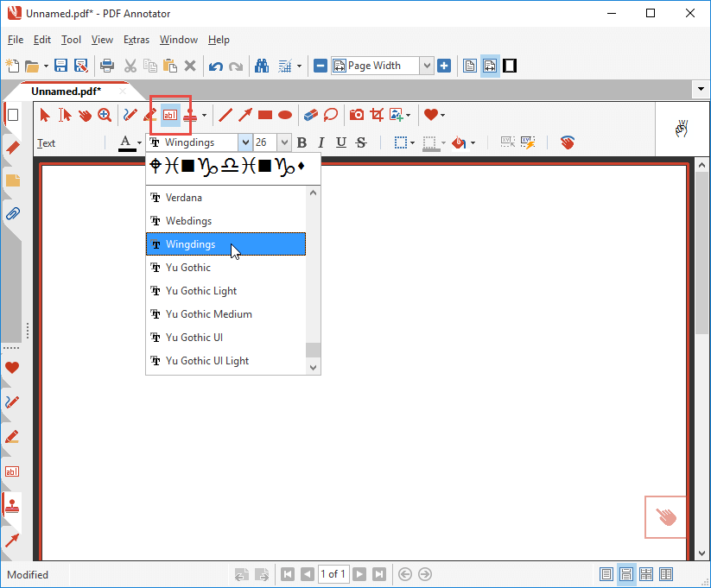Open the Extras menu
This screenshot has height=588, width=711.
click(x=136, y=40)
